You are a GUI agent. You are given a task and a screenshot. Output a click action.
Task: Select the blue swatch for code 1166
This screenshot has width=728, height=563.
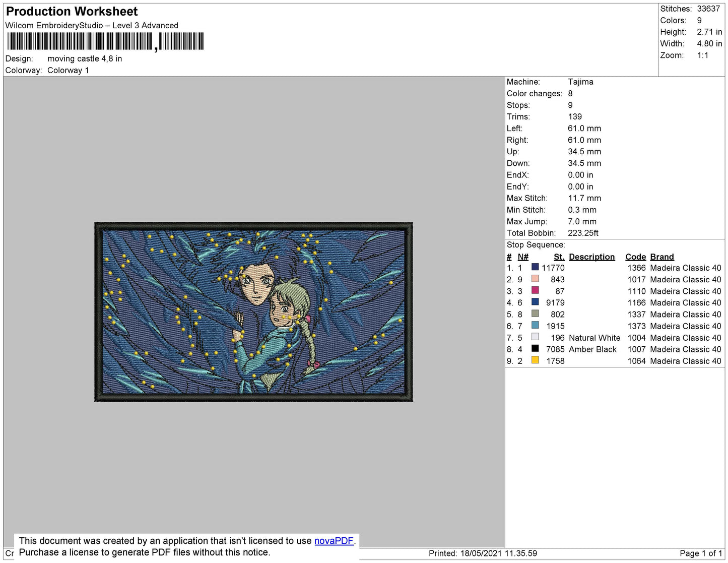coord(535,302)
